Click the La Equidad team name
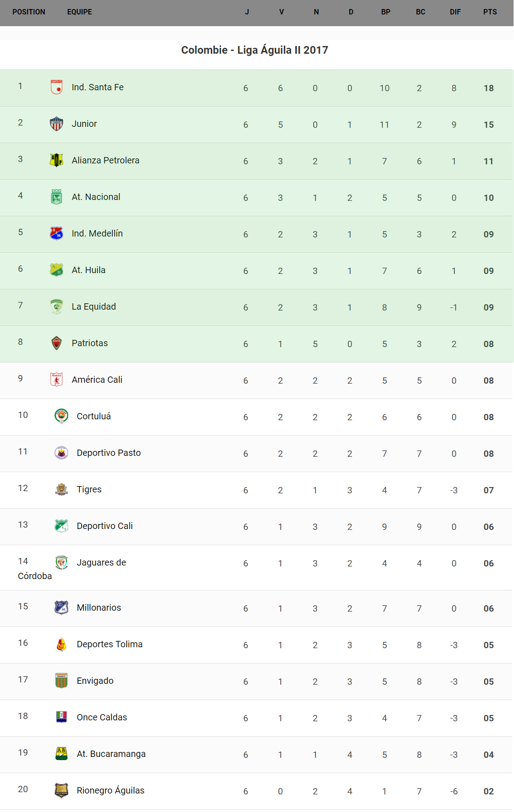514x812 pixels. [94, 306]
